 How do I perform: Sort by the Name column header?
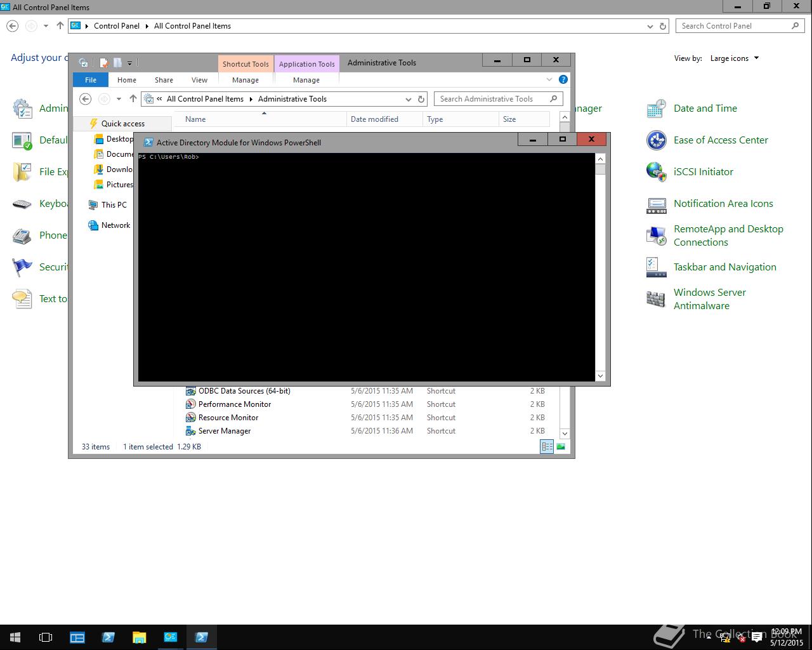pos(260,119)
